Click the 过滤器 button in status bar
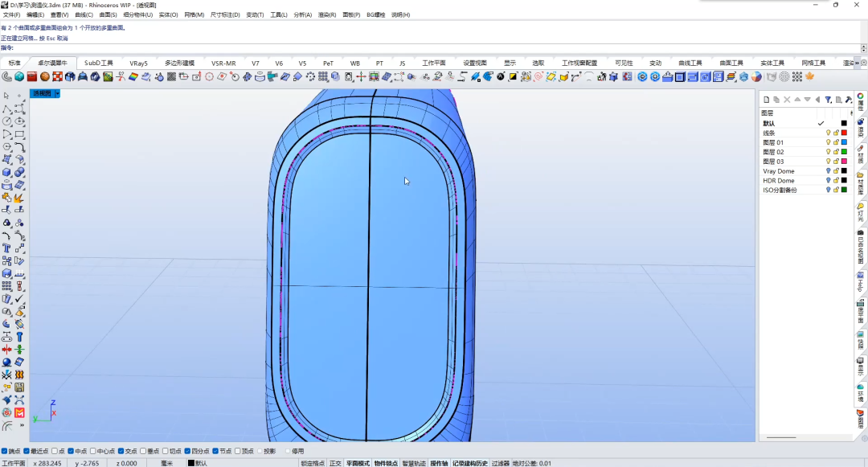Screen dimensions: 868x467 [501, 463]
